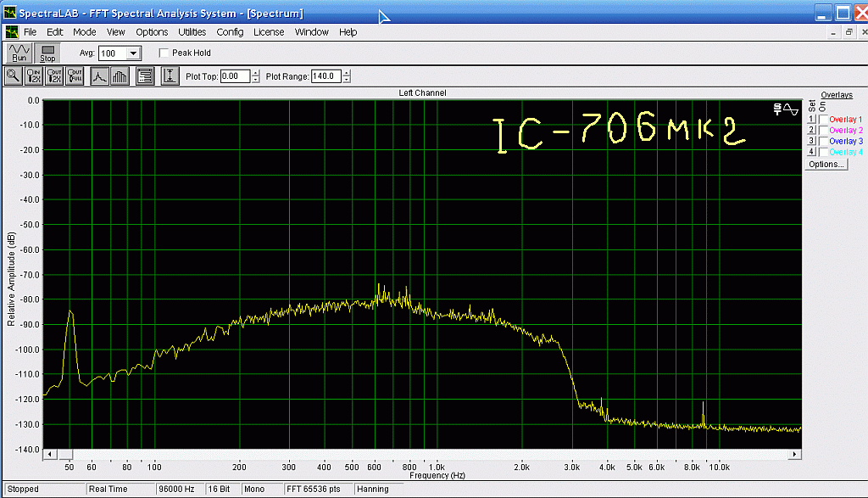The image size is (868, 498).
Task: Click the Overlays heading label
Action: click(837, 95)
